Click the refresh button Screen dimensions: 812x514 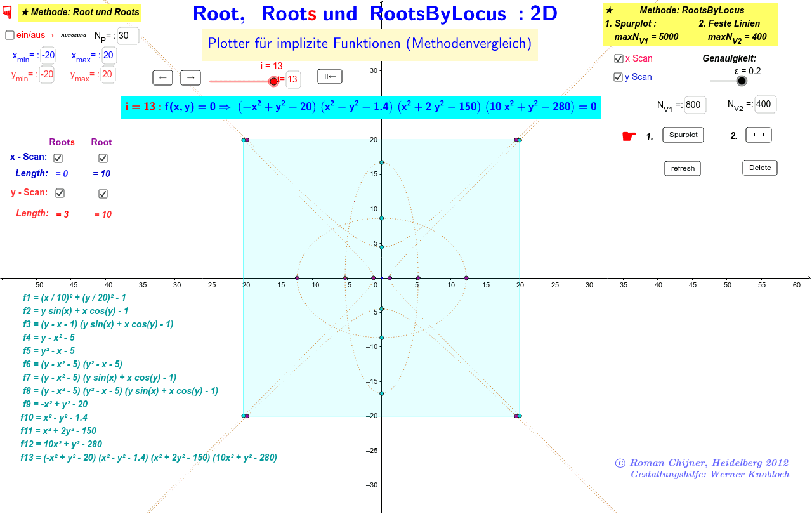[x=683, y=168]
